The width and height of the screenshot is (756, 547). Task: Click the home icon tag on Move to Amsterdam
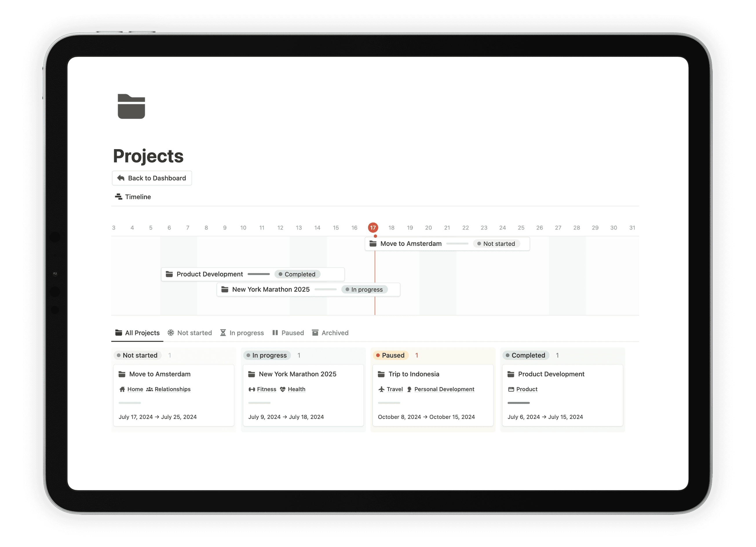(130, 389)
